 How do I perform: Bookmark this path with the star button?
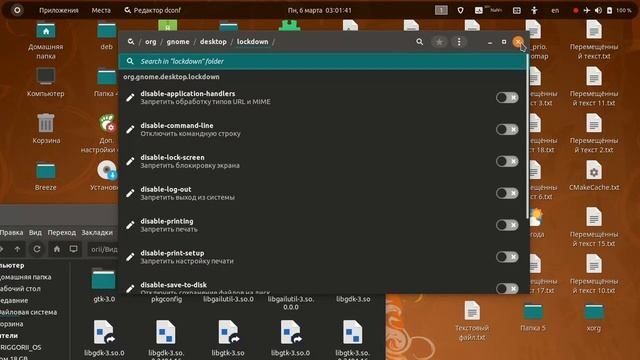tap(439, 42)
